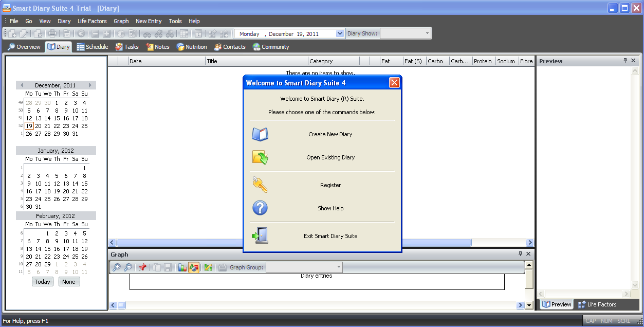
Task: Select the bar chart graph type icon
Action: coord(182,267)
